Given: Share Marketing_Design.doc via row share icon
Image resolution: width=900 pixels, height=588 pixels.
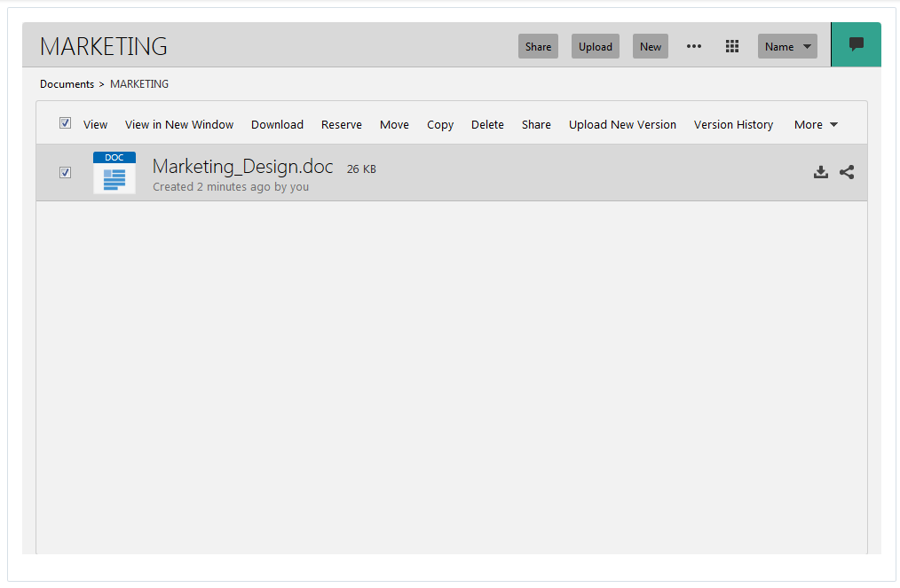Looking at the screenshot, I should point(847,172).
